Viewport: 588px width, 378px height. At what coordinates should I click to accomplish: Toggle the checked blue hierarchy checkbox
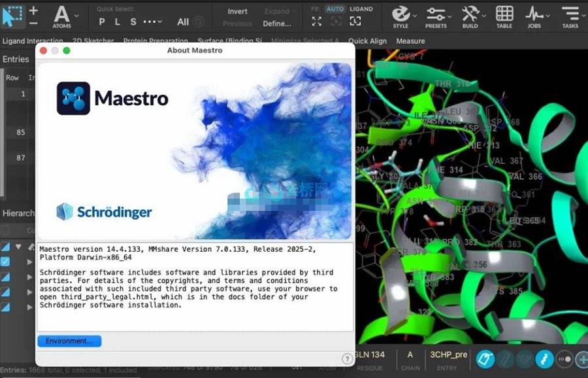tap(5, 262)
